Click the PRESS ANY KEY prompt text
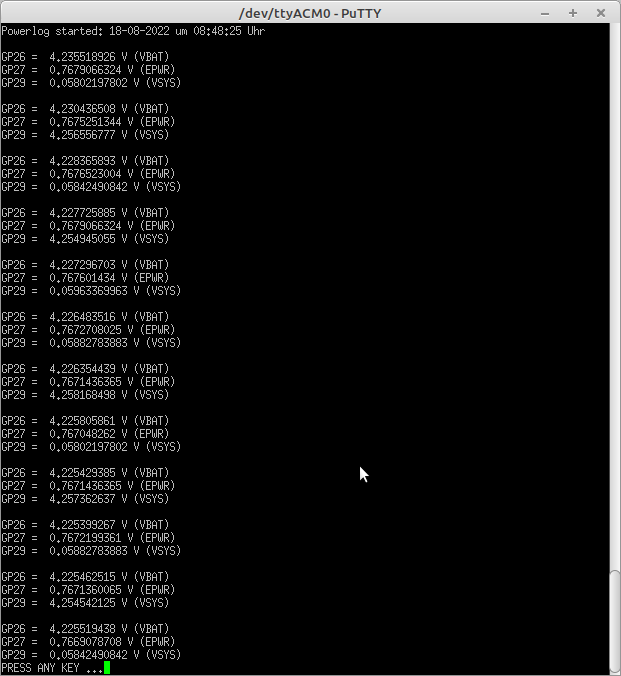621x676 pixels. (x=52, y=668)
